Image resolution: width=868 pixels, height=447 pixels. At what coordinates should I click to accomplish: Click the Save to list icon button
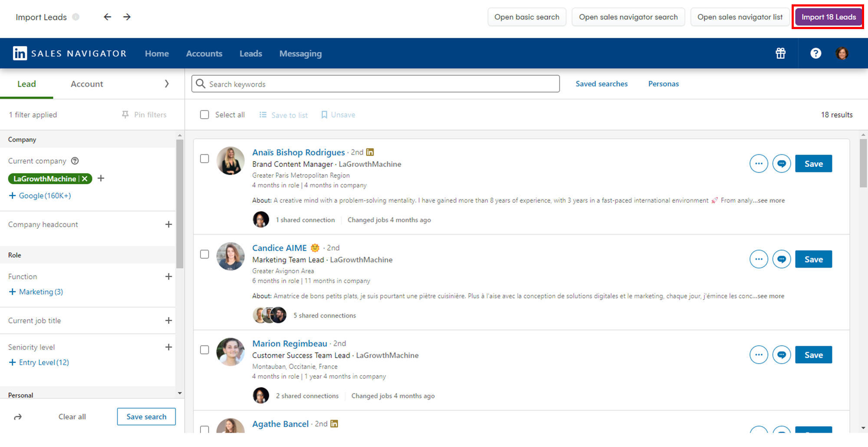(x=283, y=115)
